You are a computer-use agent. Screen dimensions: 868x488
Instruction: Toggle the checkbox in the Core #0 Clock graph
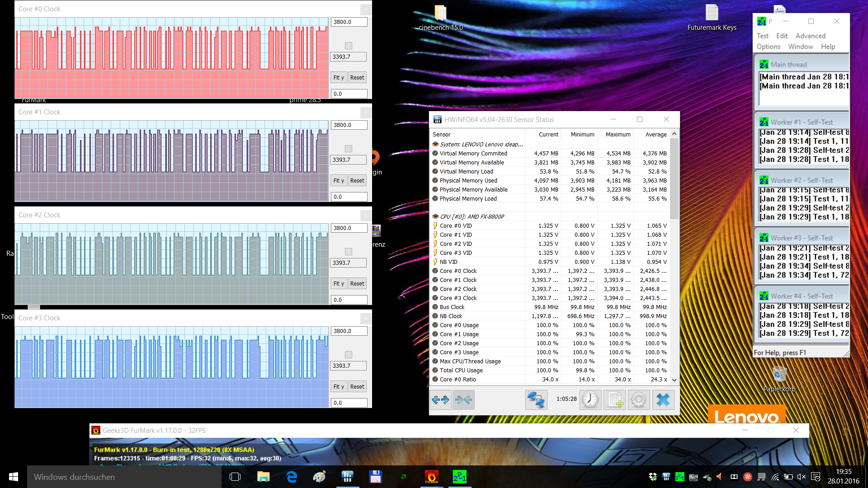click(x=348, y=46)
